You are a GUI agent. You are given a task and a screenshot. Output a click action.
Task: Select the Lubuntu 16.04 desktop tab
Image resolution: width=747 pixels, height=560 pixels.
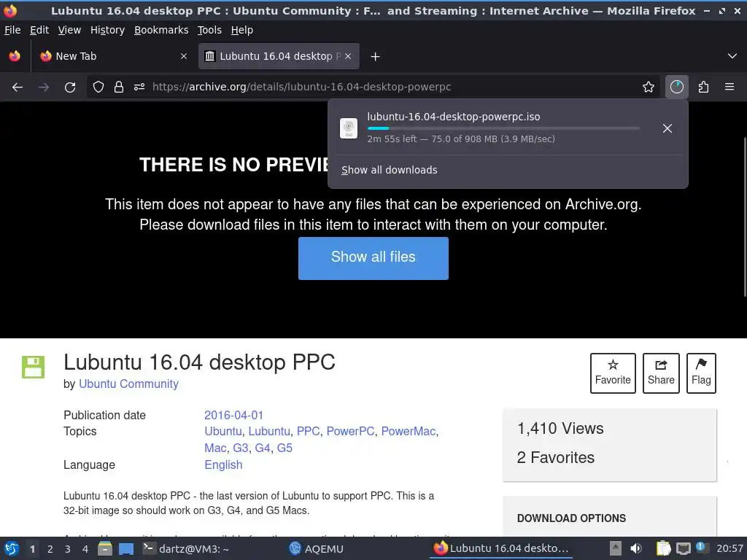click(x=279, y=56)
